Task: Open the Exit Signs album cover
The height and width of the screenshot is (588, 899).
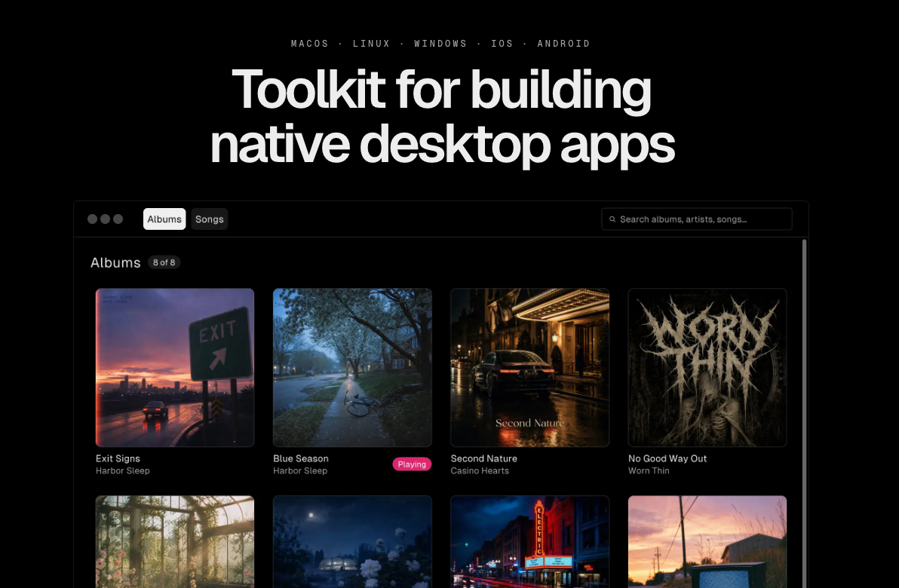Action: (175, 367)
